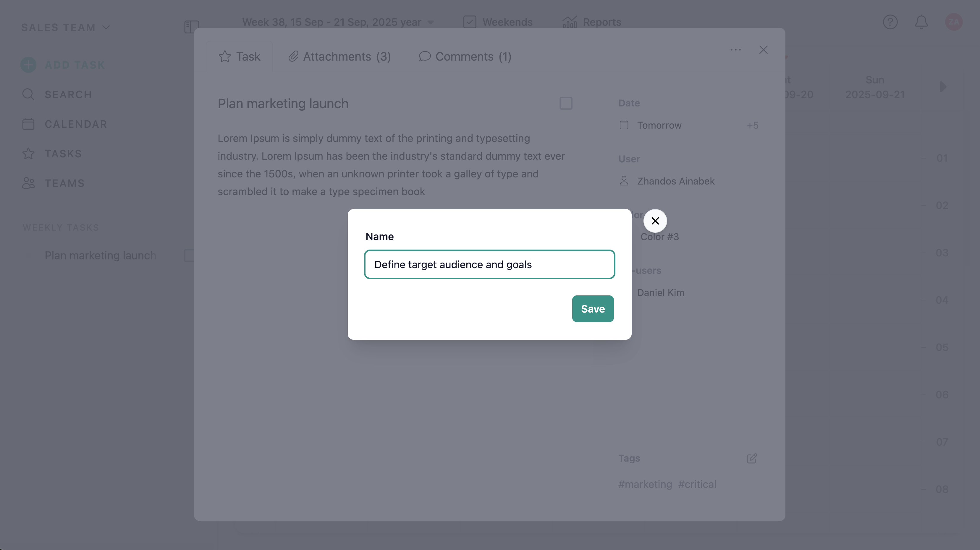Click the green Add Task plus icon
This screenshot has width=980, height=550.
pyautogui.click(x=28, y=65)
